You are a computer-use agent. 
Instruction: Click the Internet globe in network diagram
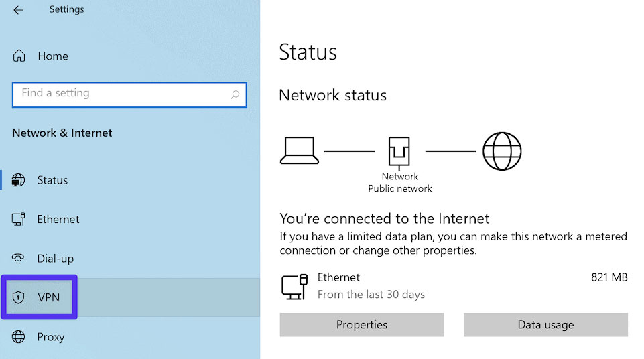click(x=502, y=151)
